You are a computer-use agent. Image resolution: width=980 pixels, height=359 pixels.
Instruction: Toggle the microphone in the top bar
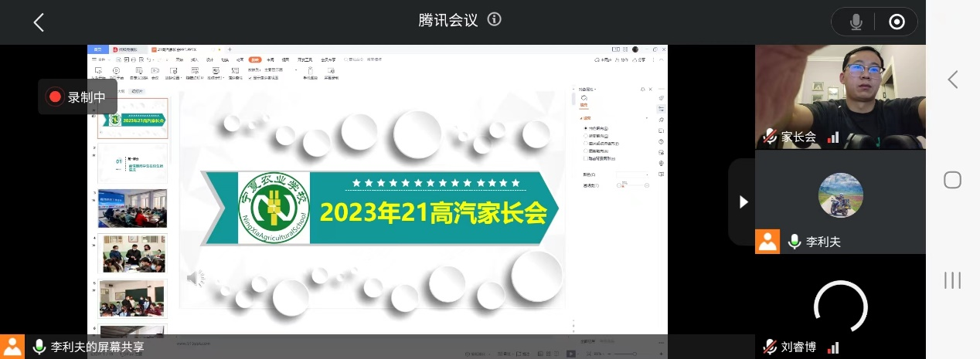(856, 22)
